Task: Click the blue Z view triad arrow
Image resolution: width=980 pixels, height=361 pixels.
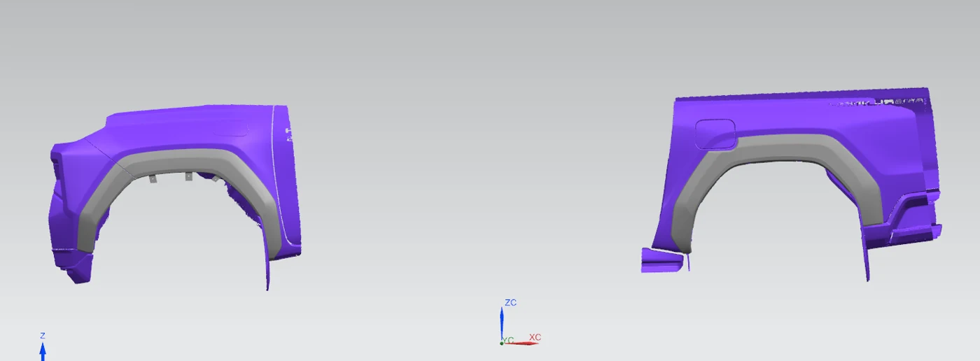Action: [x=43, y=350]
